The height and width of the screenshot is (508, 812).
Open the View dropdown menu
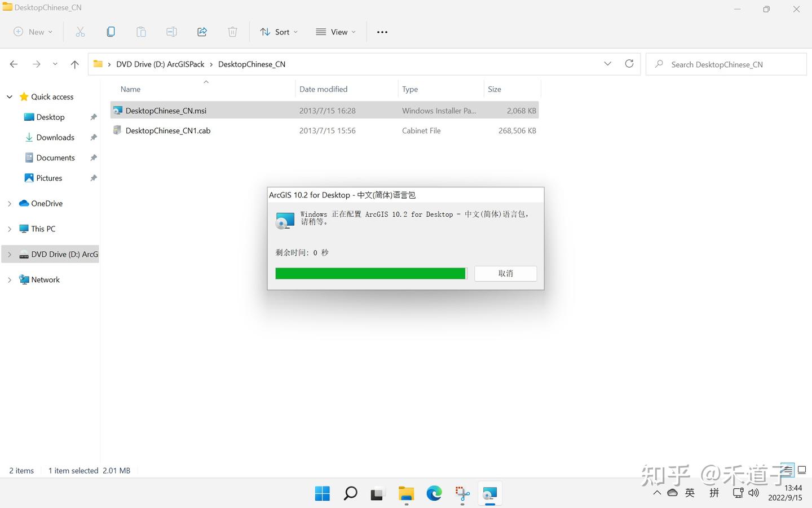click(x=336, y=32)
